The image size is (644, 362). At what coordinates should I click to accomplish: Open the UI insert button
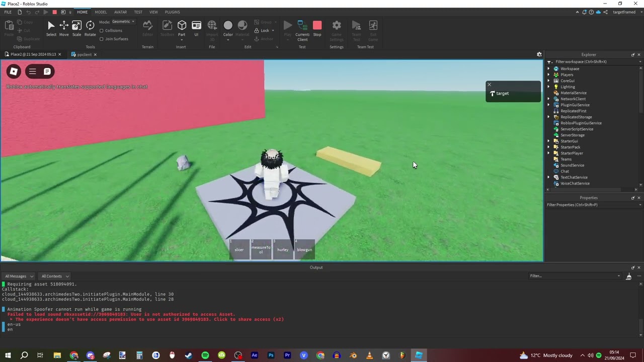[196, 29]
